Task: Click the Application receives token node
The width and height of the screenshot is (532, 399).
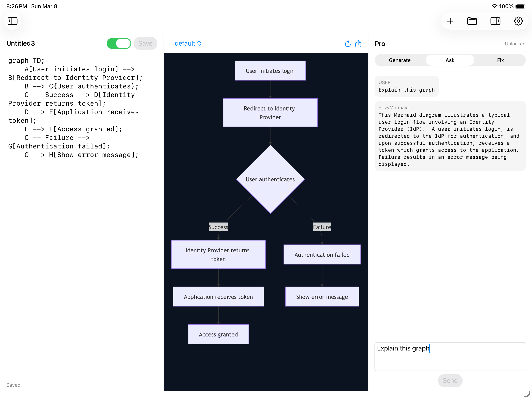Action: (x=218, y=297)
